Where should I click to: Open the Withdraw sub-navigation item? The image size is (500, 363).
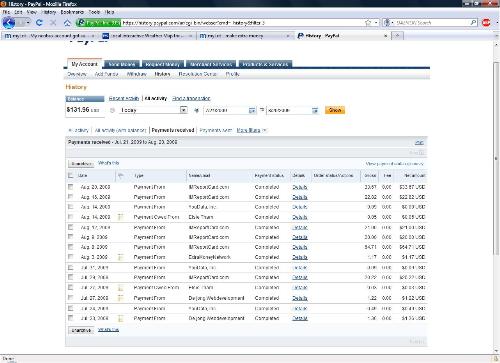pyautogui.click(x=137, y=74)
